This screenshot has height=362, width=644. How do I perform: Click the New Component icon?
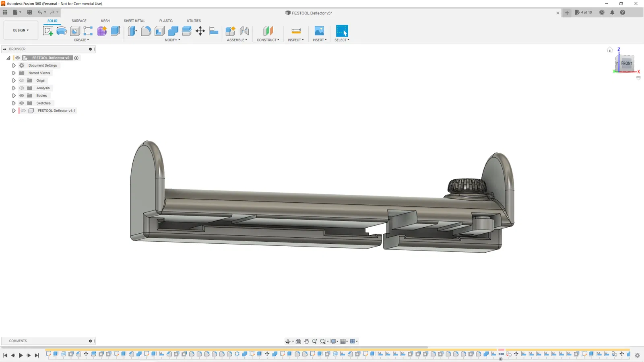[x=230, y=31]
